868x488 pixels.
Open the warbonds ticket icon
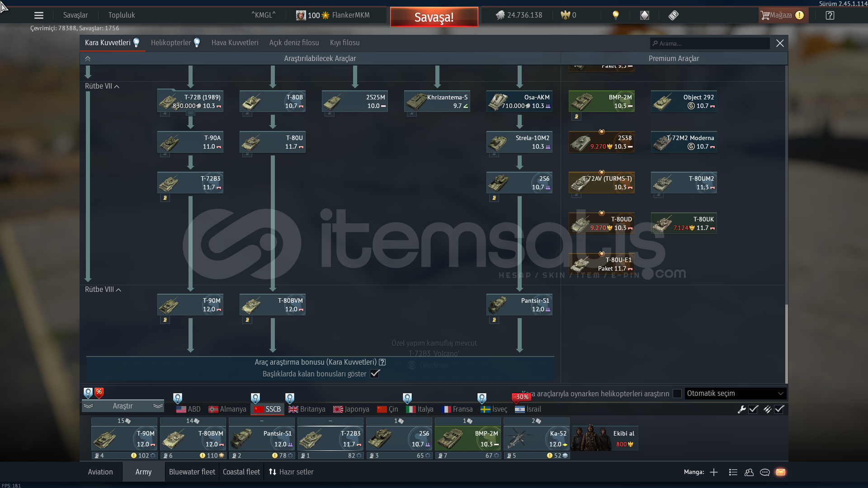coord(674,15)
